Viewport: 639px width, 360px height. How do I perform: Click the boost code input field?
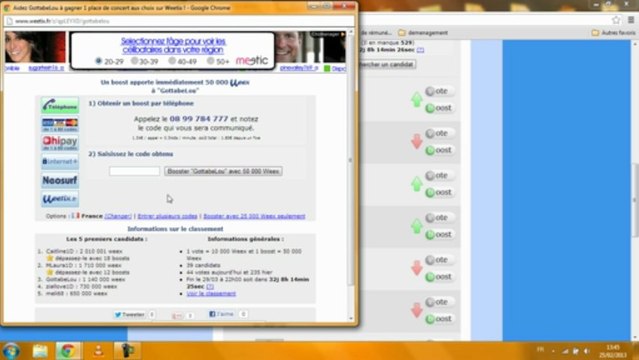coord(134,171)
